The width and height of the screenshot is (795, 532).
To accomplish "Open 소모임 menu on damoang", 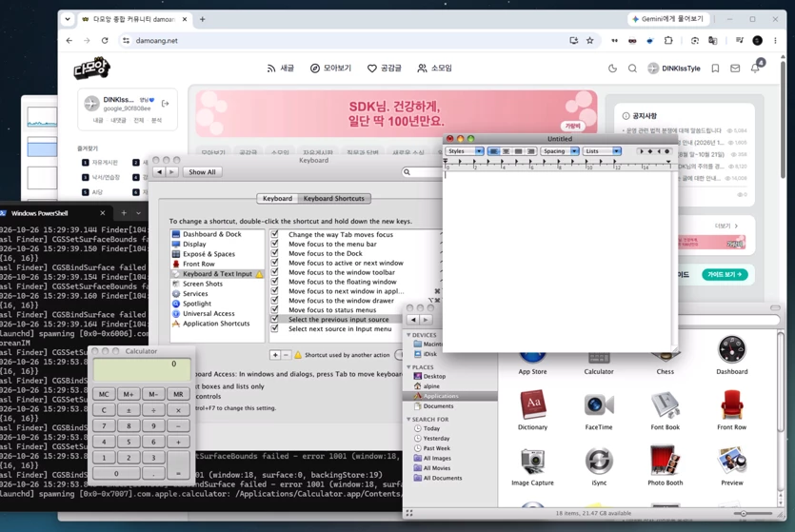I will tap(434, 68).
